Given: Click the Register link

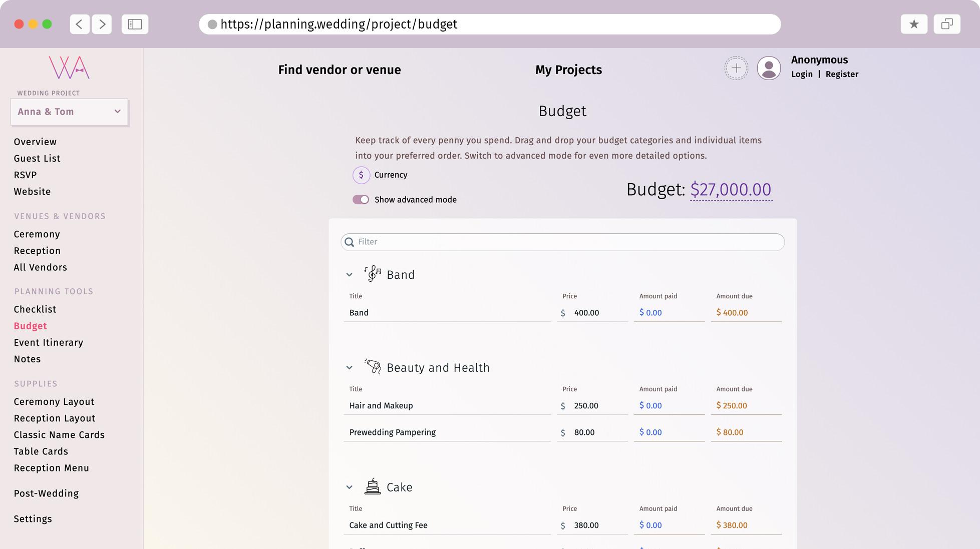Looking at the screenshot, I should (x=841, y=74).
